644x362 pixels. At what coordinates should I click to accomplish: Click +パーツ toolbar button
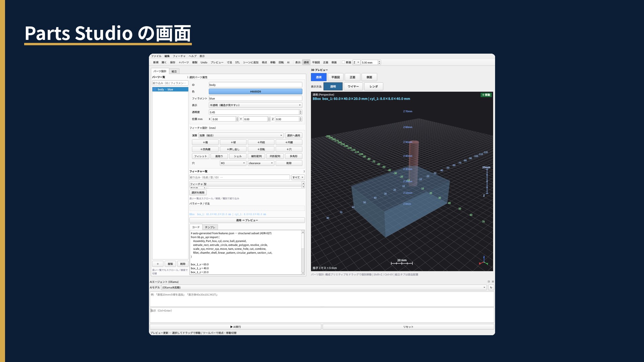coord(184,62)
